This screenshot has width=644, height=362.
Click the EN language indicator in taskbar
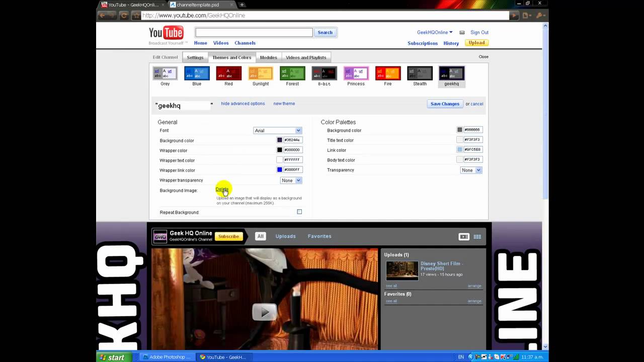(x=461, y=357)
